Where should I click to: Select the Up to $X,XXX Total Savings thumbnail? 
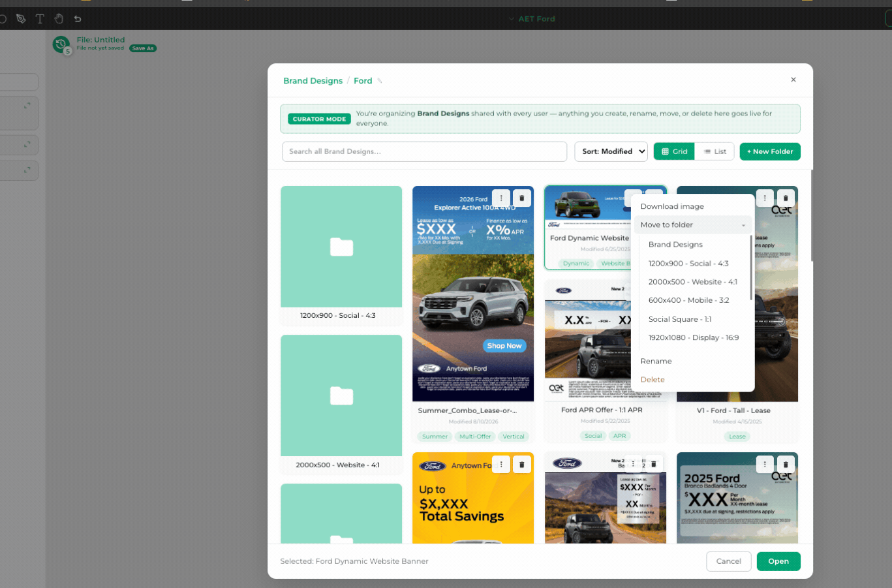pyautogui.click(x=473, y=498)
